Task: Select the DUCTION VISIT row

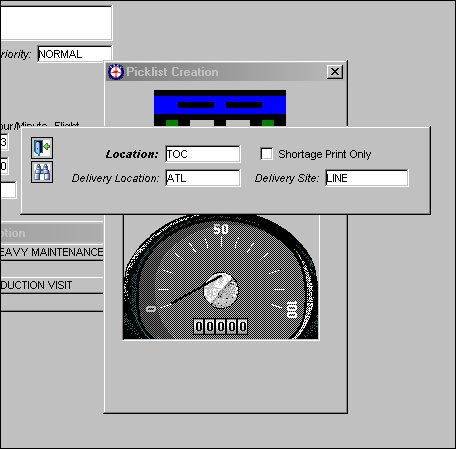Action: [52, 285]
